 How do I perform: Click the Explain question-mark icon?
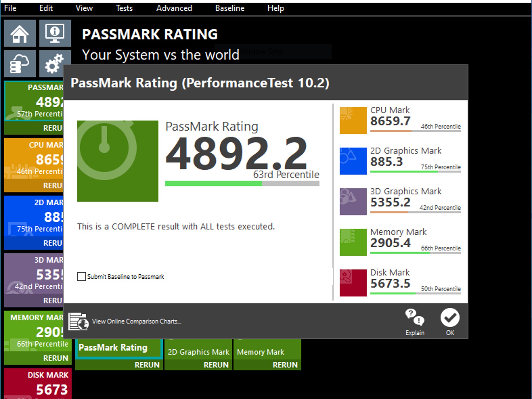(x=415, y=317)
